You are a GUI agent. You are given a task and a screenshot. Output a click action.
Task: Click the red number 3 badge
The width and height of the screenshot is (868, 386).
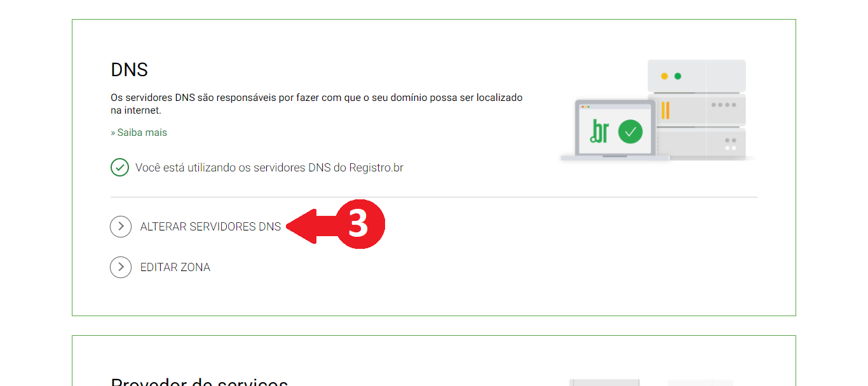click(x=358, y=225)
